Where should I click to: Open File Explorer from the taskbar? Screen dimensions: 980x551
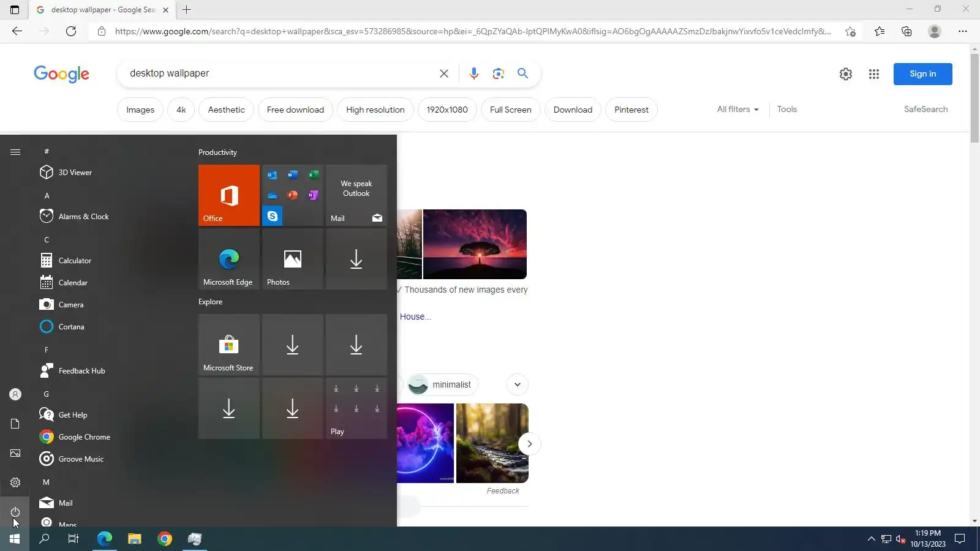134,539
